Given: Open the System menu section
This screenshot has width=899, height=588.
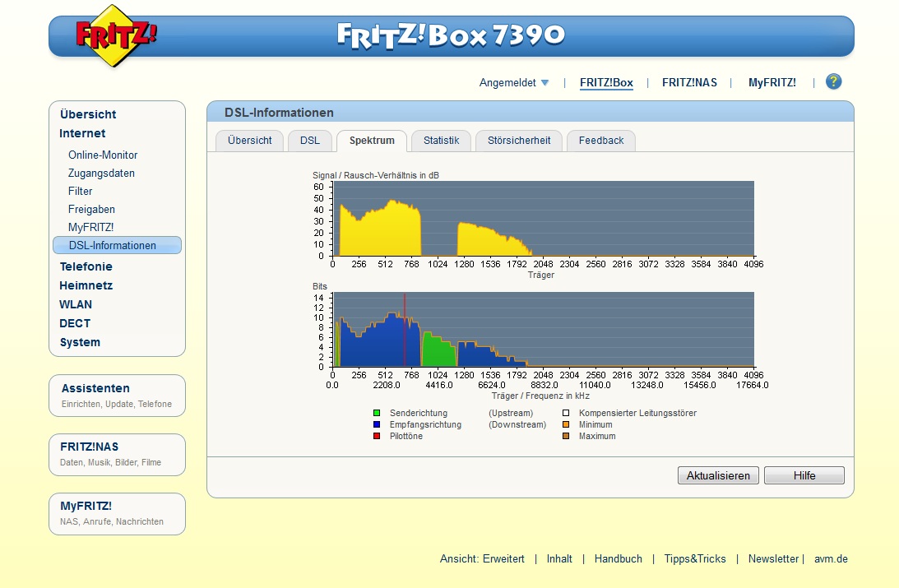Looking at the screenshot, I should pos(80,342).
